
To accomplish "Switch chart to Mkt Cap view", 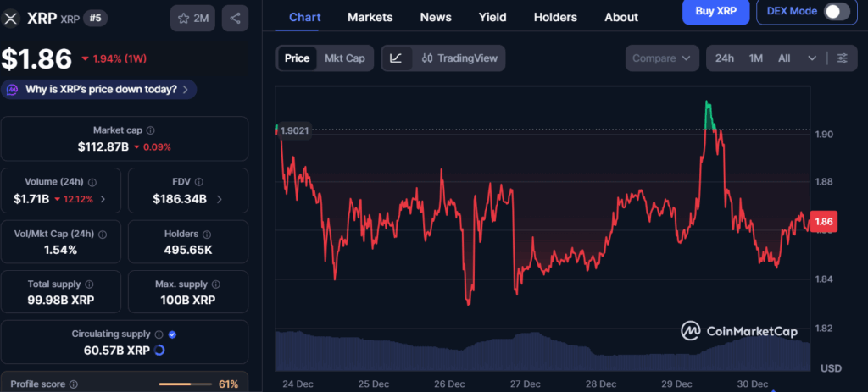I will (x=345, y=58).
